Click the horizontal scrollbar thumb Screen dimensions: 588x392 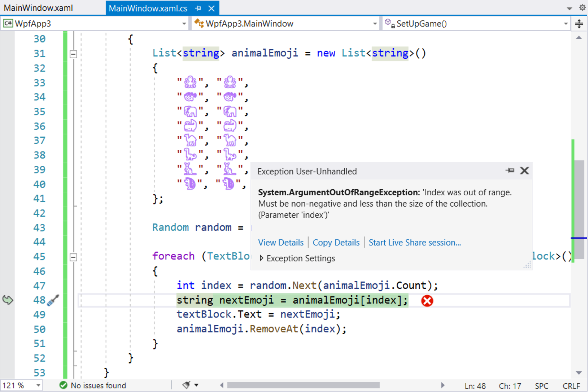pos(303,385)
